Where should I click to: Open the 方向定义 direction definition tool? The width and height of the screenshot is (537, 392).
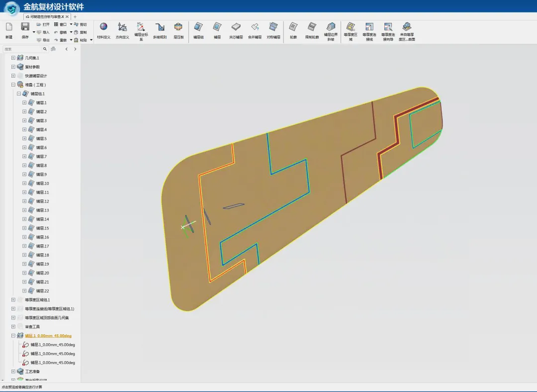[122, 30]
